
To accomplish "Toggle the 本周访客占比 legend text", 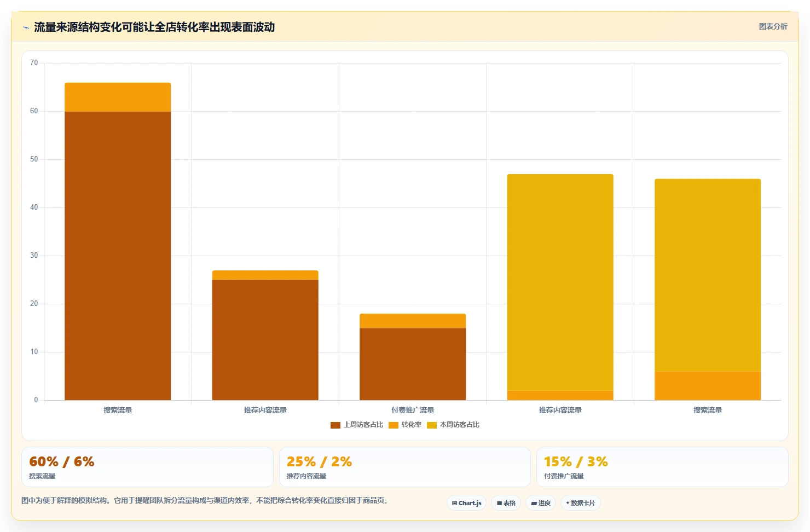I will tap(460, 425).
